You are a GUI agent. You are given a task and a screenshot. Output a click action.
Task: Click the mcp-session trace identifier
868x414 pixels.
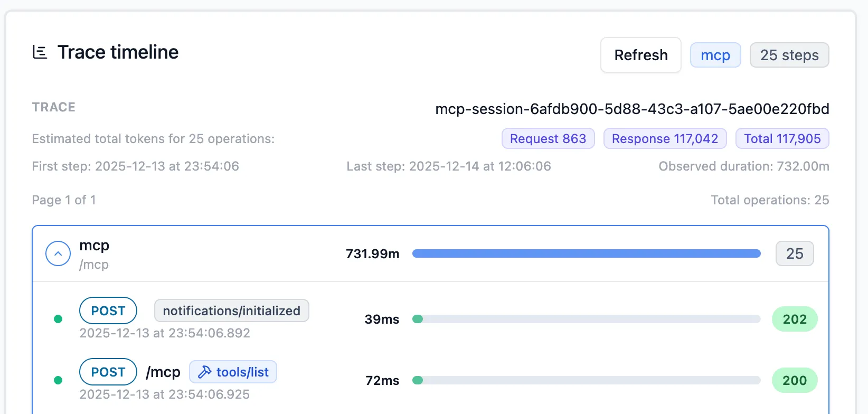631,109
